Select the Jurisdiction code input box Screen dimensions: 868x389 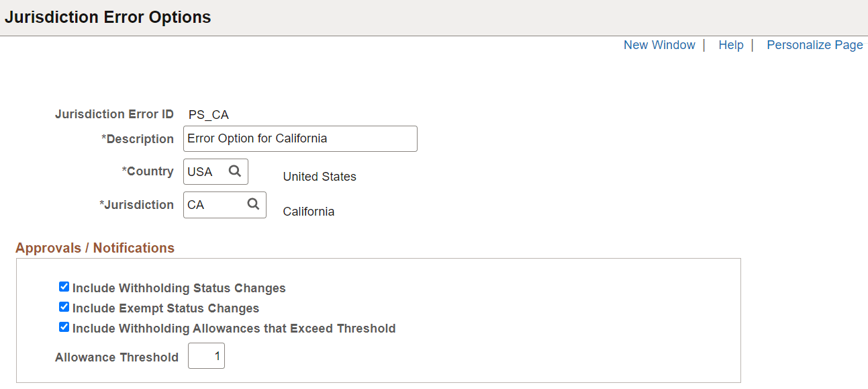(x=211, y=205)
